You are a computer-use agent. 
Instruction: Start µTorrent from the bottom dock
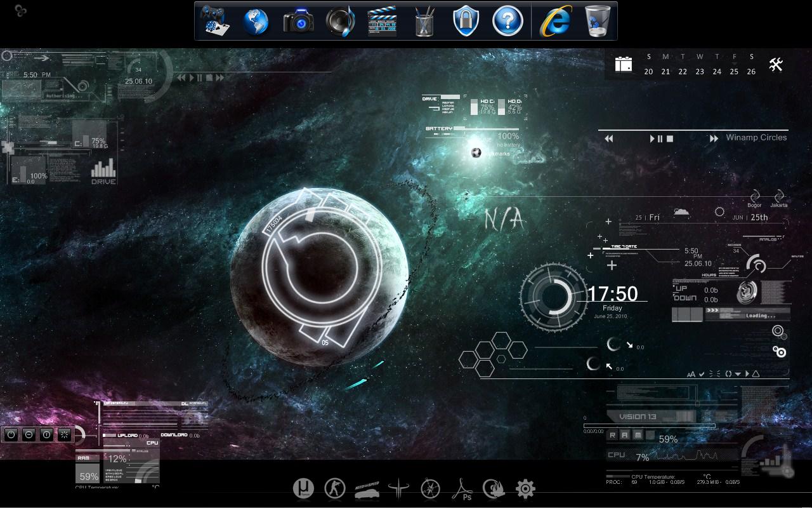304,488
